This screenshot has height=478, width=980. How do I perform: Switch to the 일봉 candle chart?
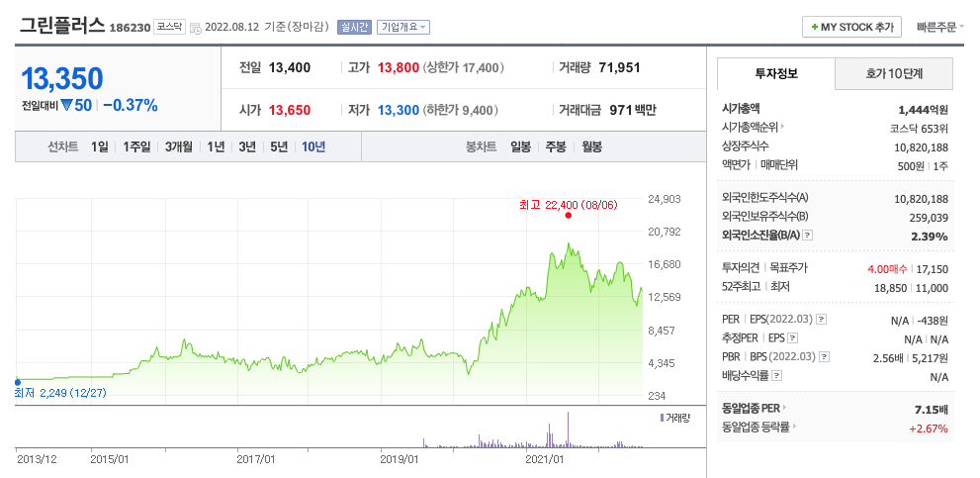tap(520, 147)
